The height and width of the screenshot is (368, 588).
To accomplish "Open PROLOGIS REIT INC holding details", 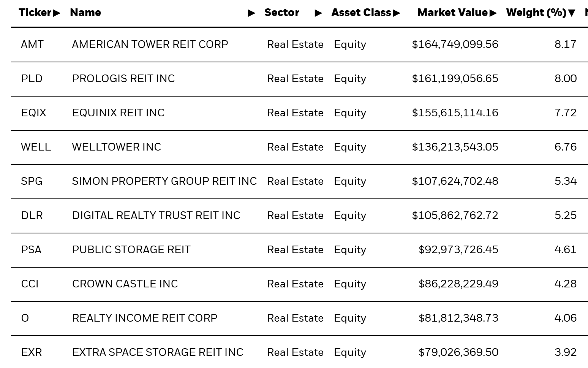I will (x=123, y=79).
